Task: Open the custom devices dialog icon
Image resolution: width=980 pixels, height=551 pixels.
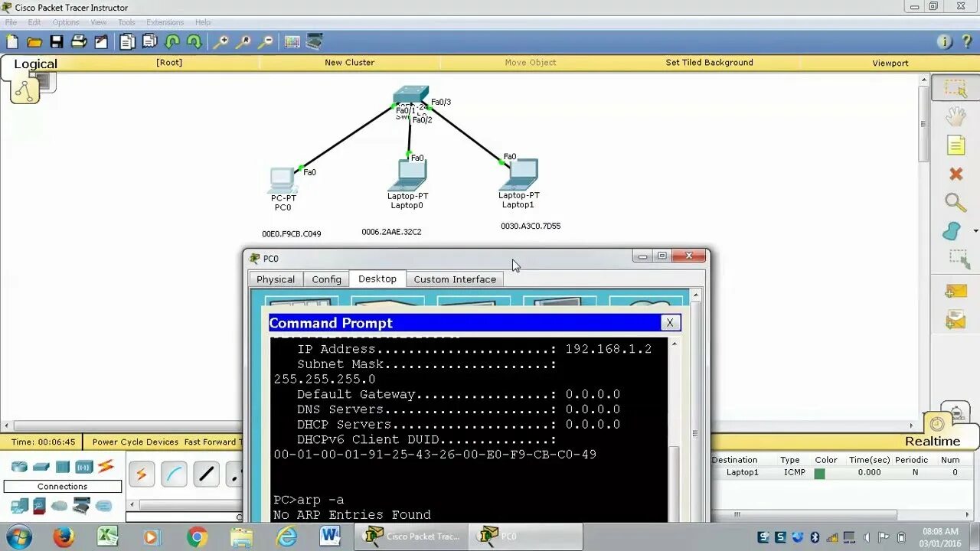Action: click(314, 42)
